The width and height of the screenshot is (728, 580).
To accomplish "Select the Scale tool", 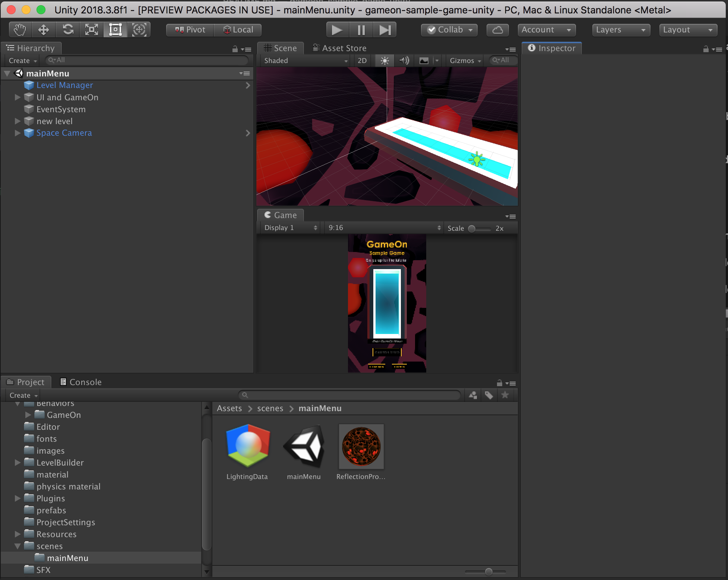I will pos(92,30).
